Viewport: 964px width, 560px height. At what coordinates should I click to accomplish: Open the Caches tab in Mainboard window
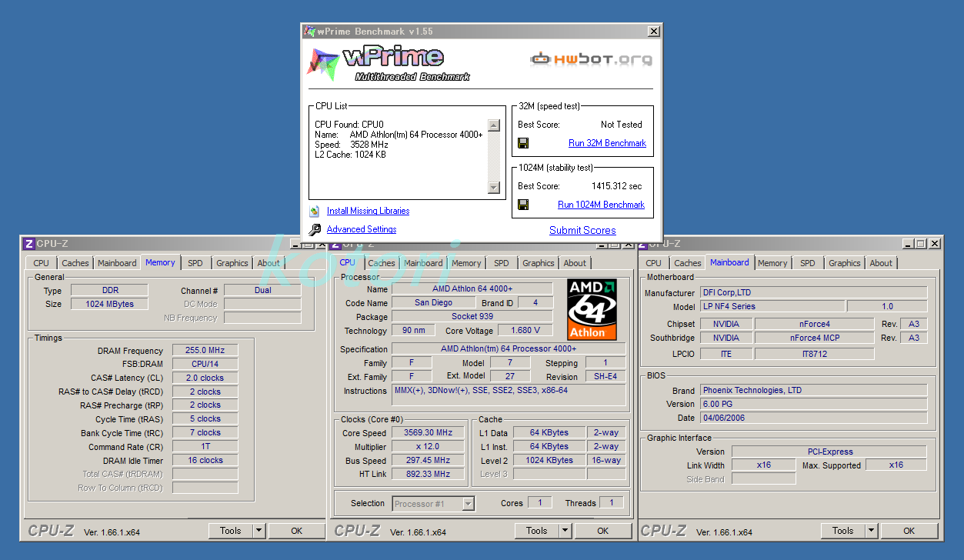tap(688, 263)
